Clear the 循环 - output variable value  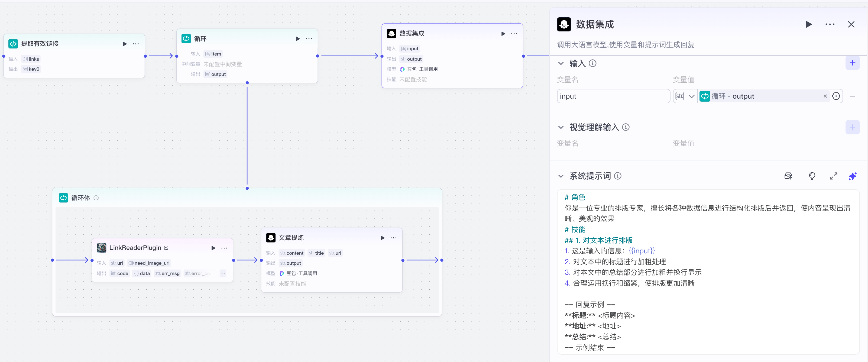pyautogui.click(x=825, y=96)
